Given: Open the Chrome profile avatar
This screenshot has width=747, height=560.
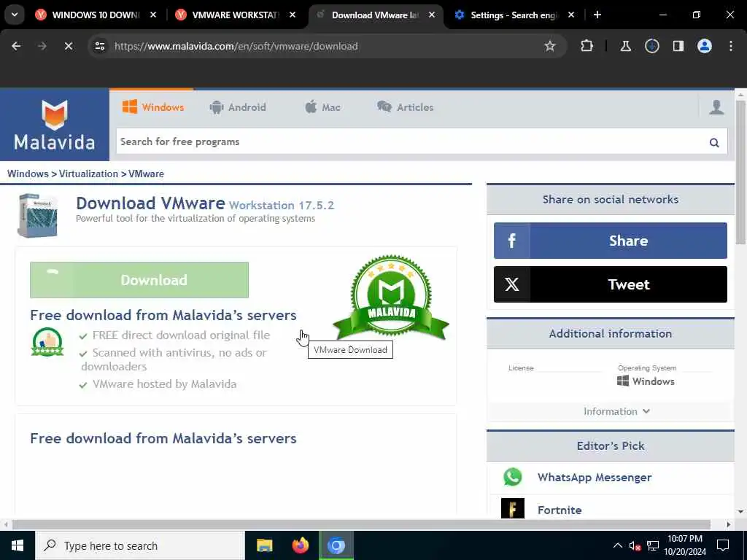Looking at the screenshot, I should tap(704, 46).
